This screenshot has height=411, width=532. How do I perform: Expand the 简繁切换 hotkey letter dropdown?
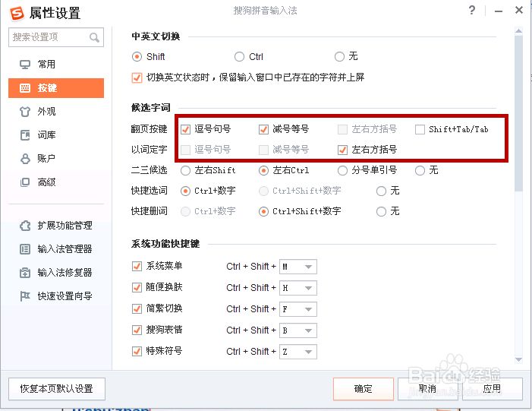pos(308,309)
